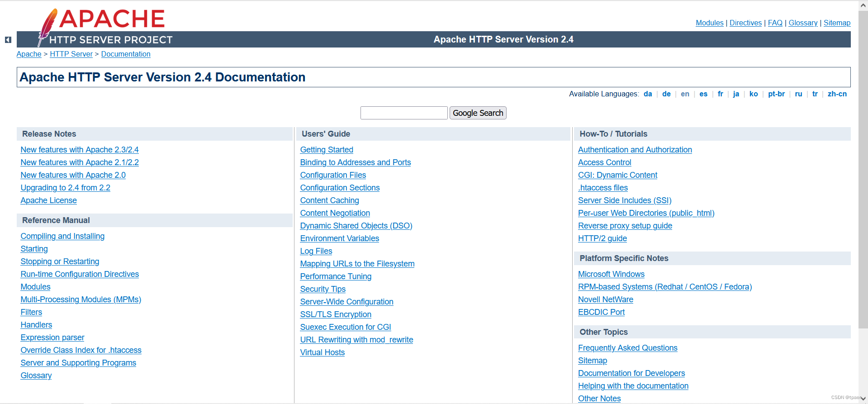Open New features with Apache 2.0
The image size is (868, 404).
point(73,175)
